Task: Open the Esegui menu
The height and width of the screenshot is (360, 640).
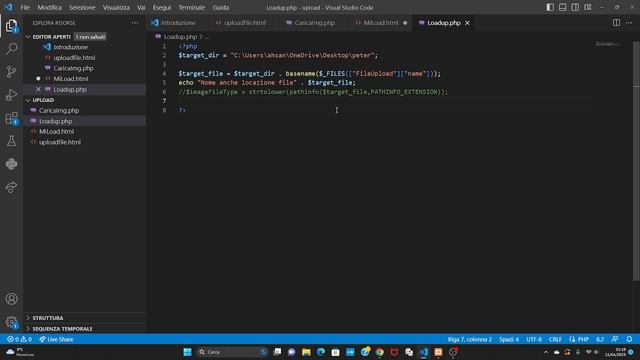Action: 162,7
